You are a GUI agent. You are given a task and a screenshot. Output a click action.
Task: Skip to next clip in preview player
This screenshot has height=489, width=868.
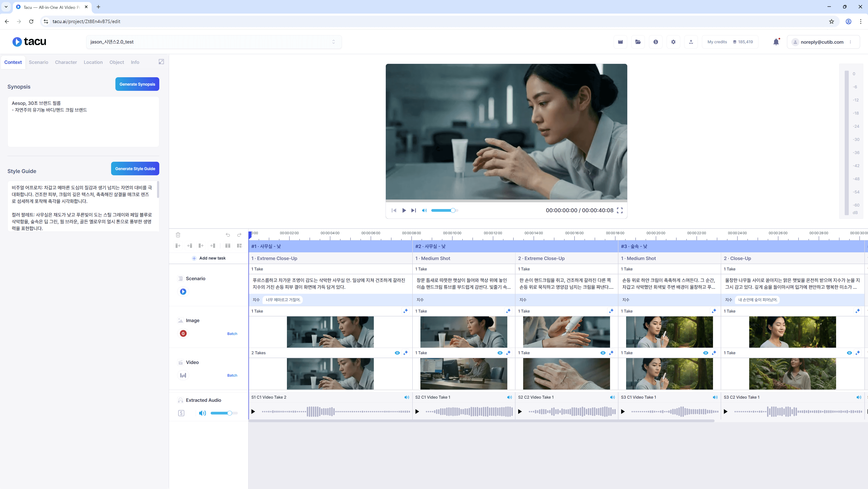click(413, 210)
